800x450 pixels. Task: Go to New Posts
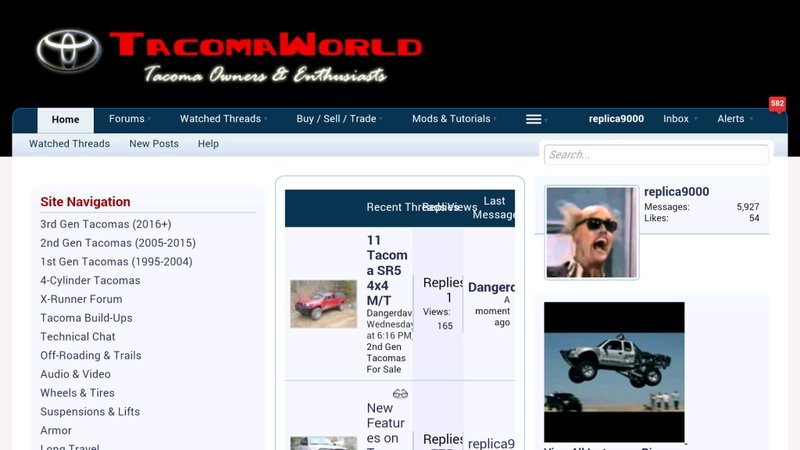[154, 143]
